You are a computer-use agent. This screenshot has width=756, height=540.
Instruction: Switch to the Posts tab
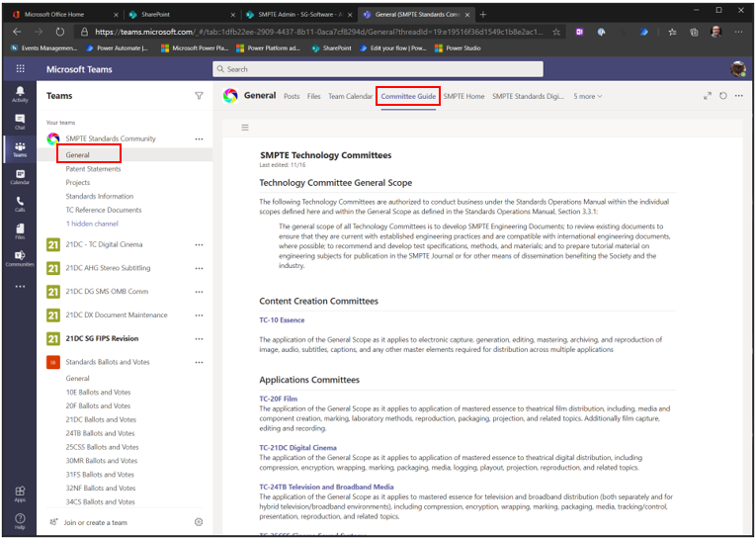pos(292,96)
